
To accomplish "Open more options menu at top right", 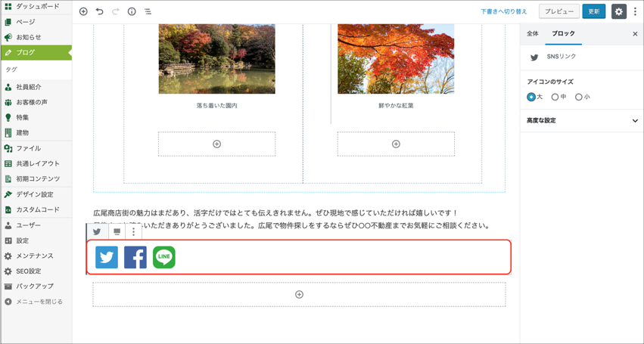I will [x=636, y=11].
